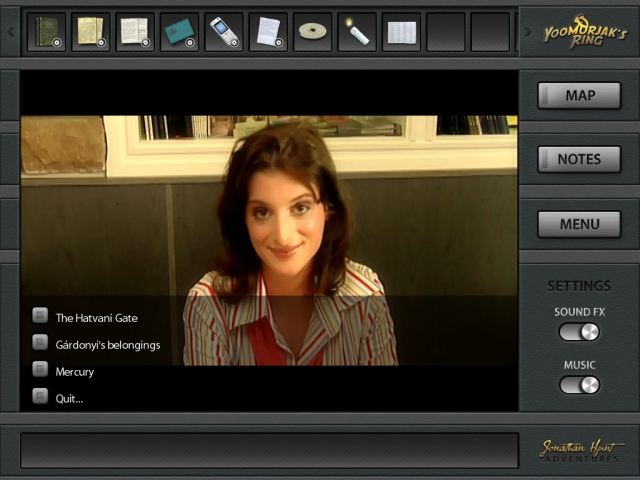This screenshot has height=480, width=640.
Task: Open the Map button
Action: tap(579, 96)
